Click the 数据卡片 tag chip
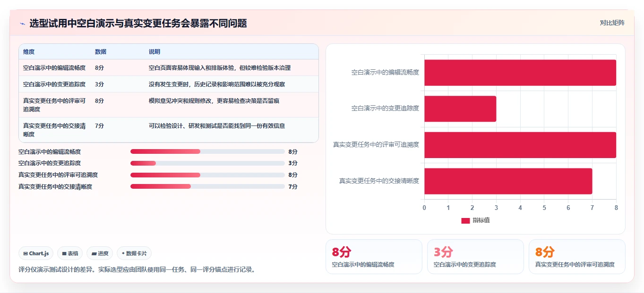Viewport: 644px width, 293px height. (x=134, y=253)
